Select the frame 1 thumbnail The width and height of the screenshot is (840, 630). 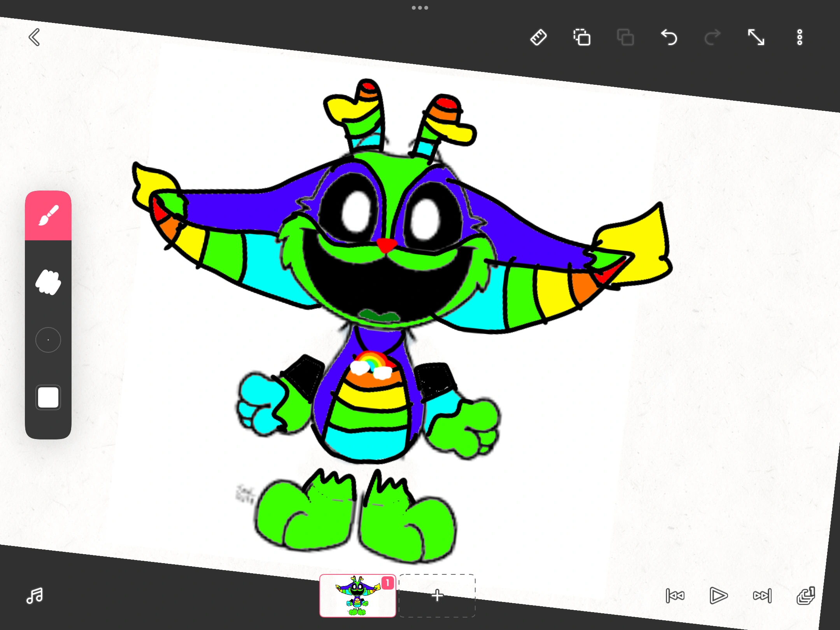coord(358,596)
